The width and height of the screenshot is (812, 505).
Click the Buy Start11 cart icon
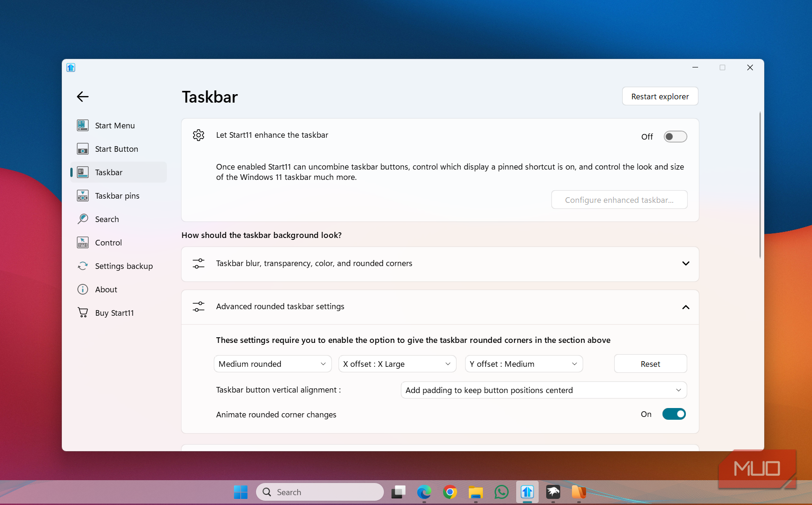click(x=83, y=312)
